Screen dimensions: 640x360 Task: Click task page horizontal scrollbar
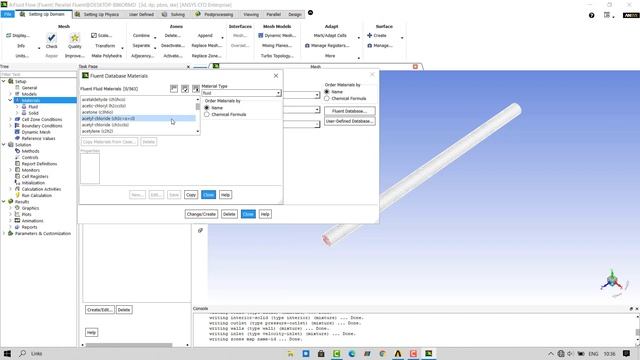point(129,345)
